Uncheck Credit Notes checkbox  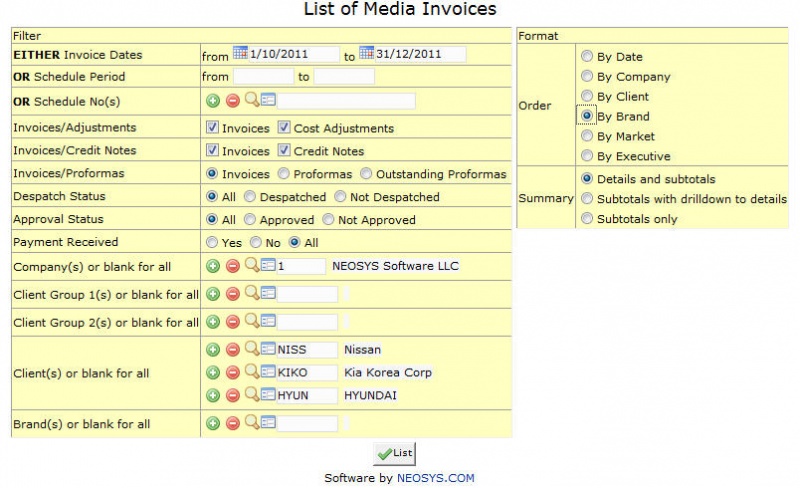tap(284, 150)
